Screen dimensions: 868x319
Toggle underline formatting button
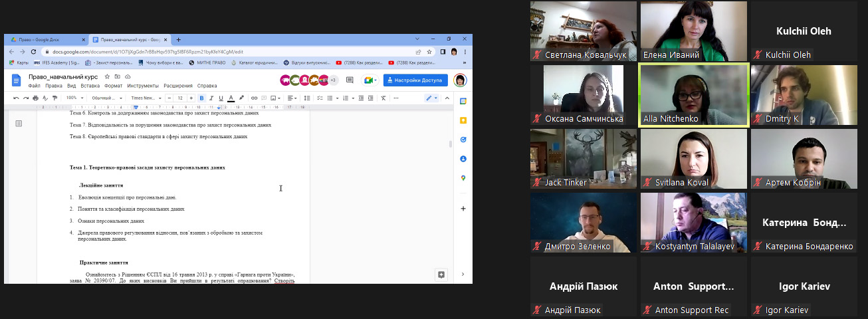click(220, 98)
